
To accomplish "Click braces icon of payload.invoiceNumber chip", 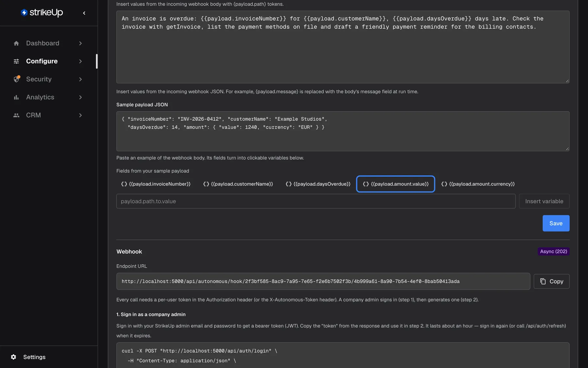I will 124,184.
